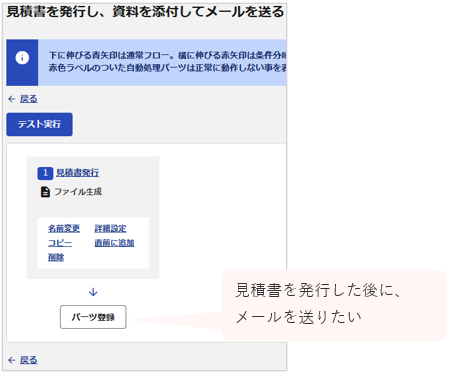
Task: Click the パーツ登録 button
Action: [93, 317]
